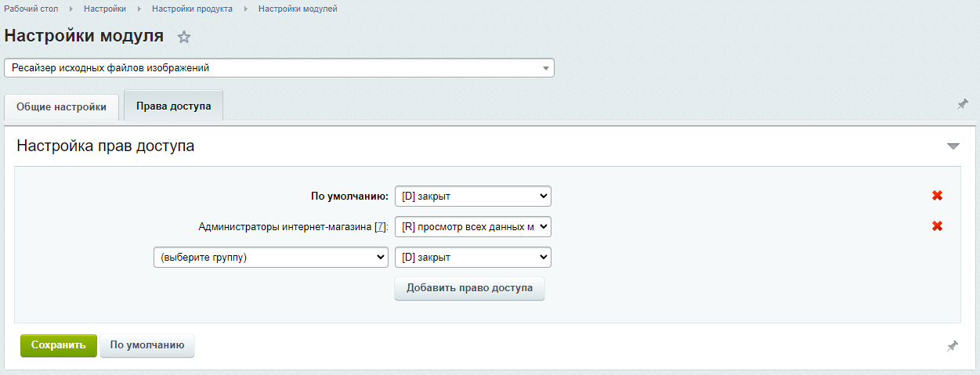Switch to the 'Общие настройки' tab

coord(61,107)
